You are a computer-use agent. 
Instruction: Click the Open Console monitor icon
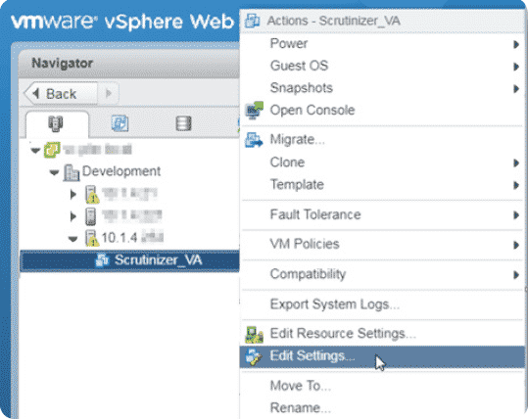(254, 111)
